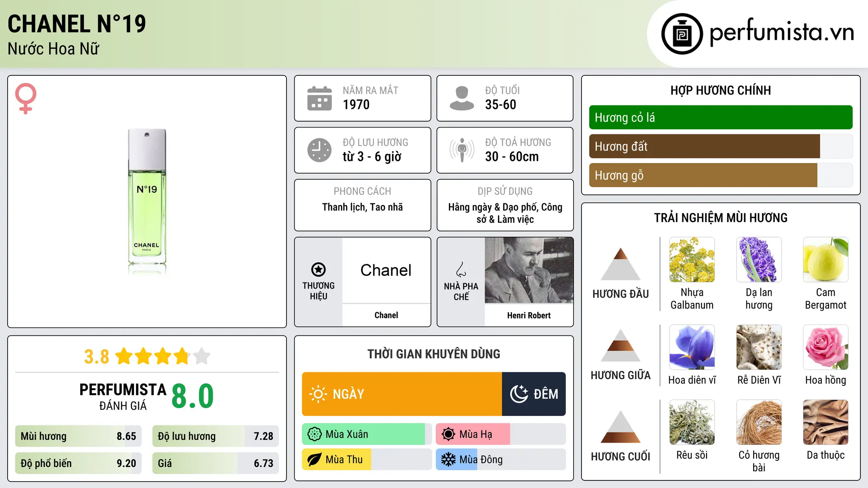This screenshot has height=488, width=868.
Task: Click the age range 35-60
Action: (501, 105)
